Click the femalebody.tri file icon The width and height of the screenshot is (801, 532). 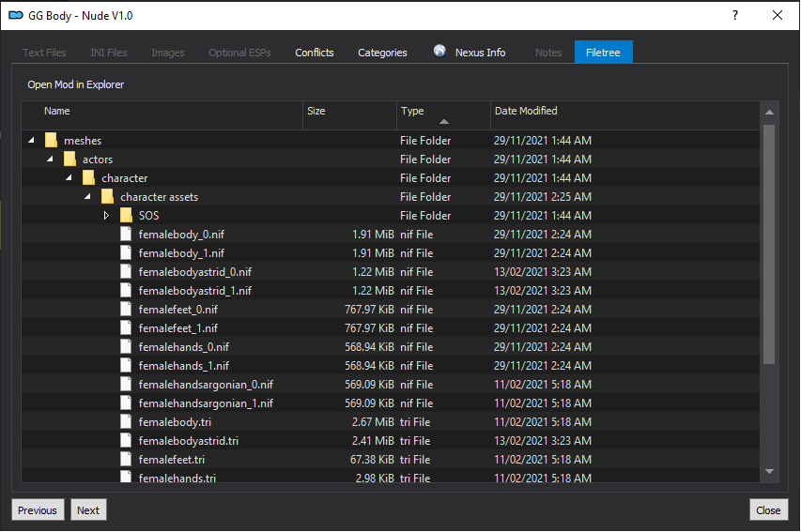click(126, 421)
